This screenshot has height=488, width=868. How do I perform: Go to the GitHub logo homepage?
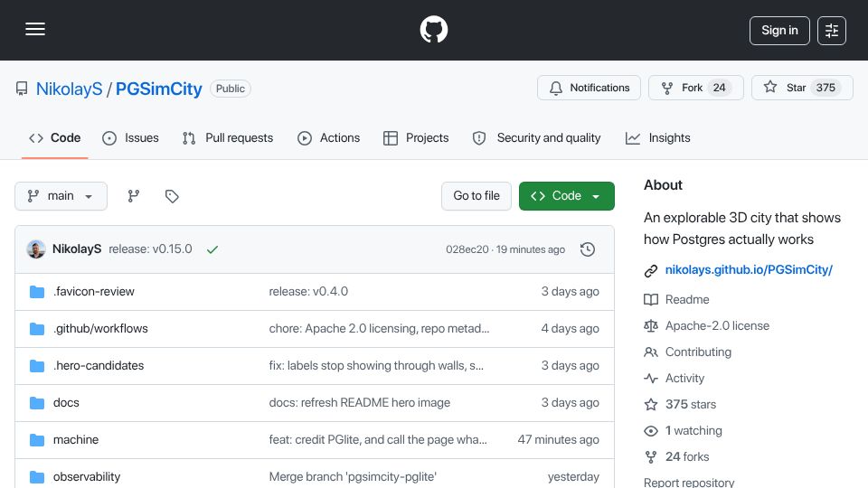click(433, 29)
